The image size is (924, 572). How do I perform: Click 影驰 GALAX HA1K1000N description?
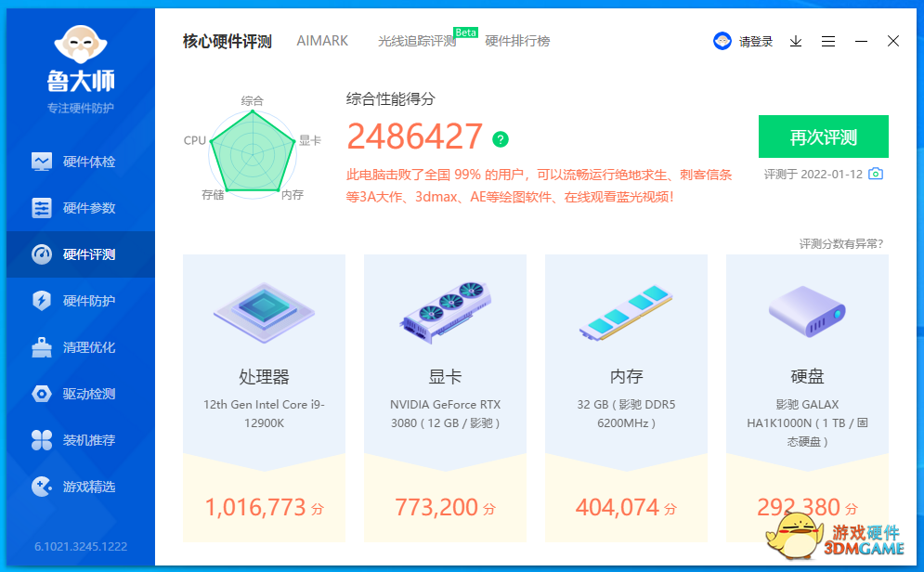(x=807, y=422)
